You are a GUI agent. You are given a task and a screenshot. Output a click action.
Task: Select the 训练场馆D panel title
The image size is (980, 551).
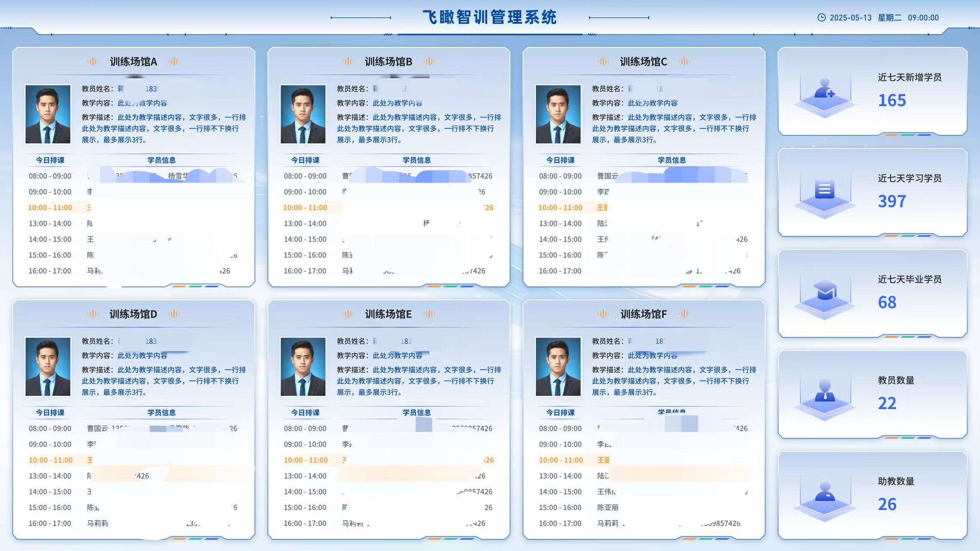coord(133,314)
